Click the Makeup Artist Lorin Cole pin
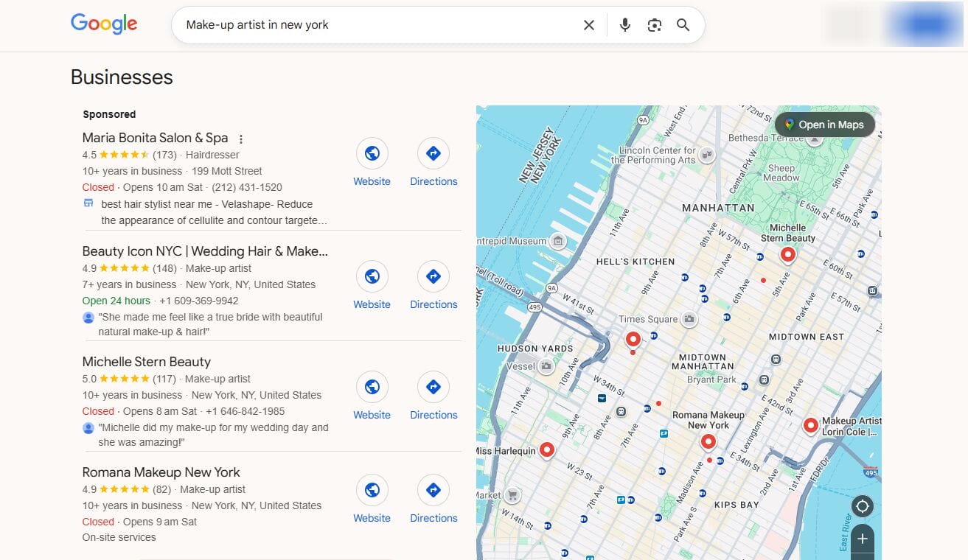Image resolution: width=968 pixels, height=560 pixels. click(810, 425)
